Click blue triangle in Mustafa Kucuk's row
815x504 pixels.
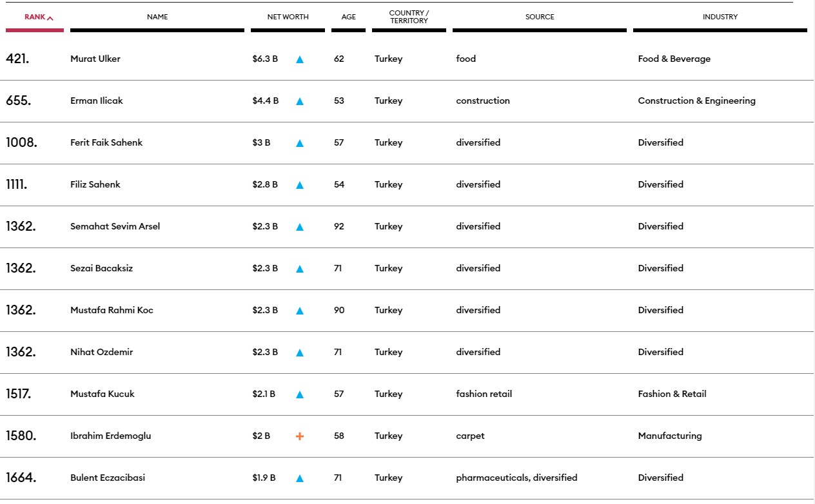coord(300,394)
